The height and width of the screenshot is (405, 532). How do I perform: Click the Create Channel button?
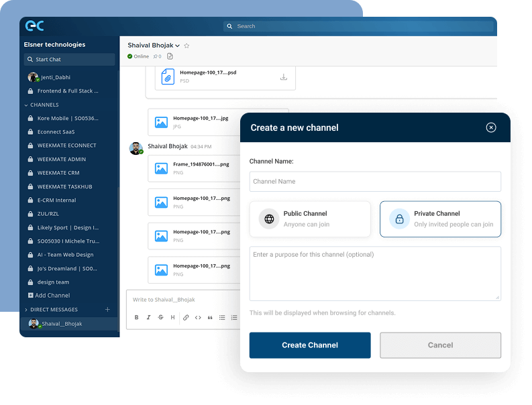310,345
